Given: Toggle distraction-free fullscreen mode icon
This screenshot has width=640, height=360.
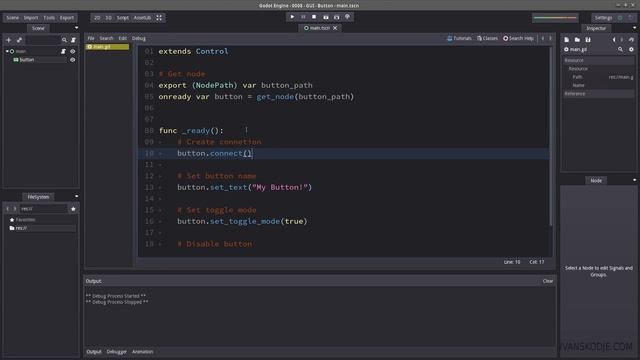Looking at the screenshot, I should click(159, 18).
